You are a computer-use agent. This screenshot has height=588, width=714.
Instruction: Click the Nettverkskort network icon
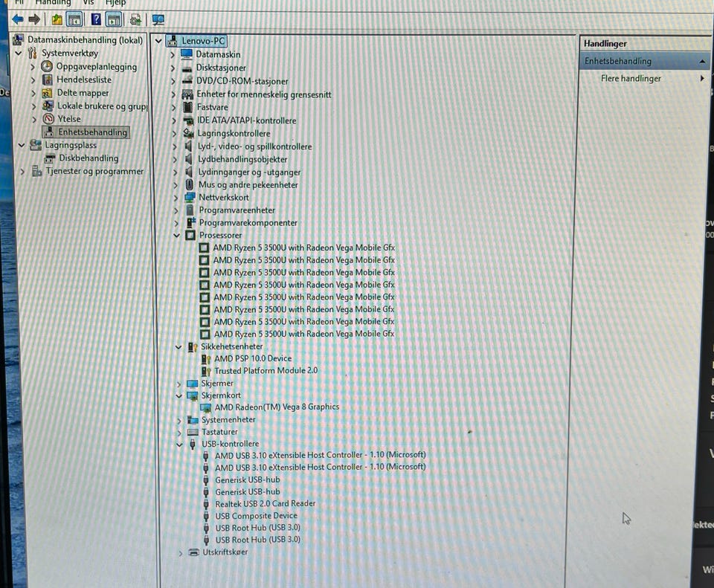pos(190,198)
